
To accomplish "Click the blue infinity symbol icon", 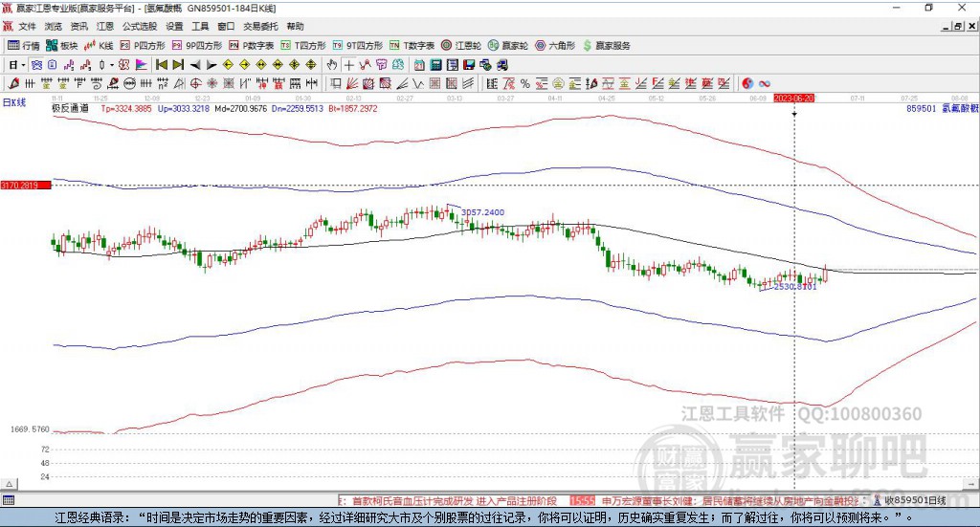I will (x=765, y=83).
